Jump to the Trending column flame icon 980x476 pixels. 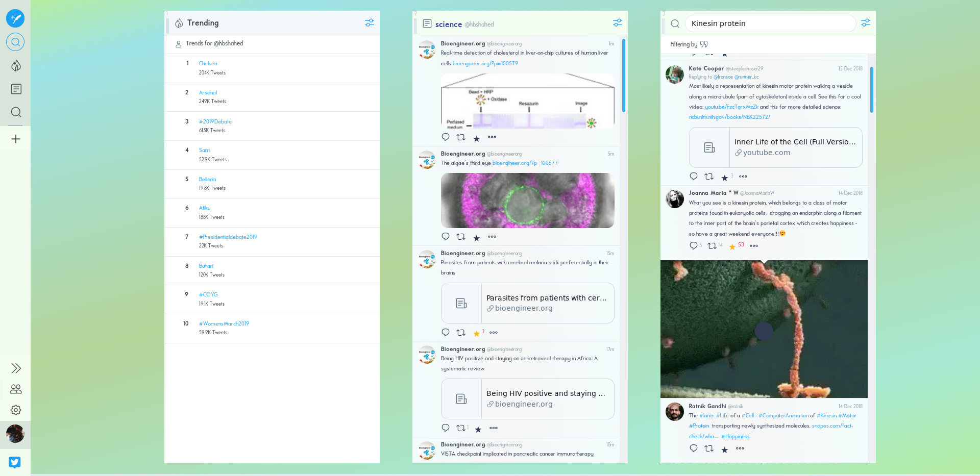[16, 66]
